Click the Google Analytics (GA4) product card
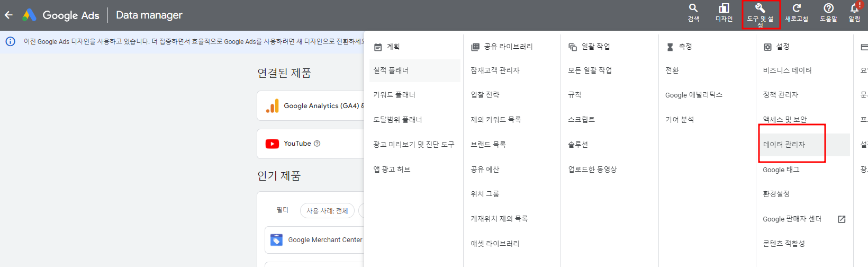Image resolution: width=868 pixels, height=267 pixels. 311,106
